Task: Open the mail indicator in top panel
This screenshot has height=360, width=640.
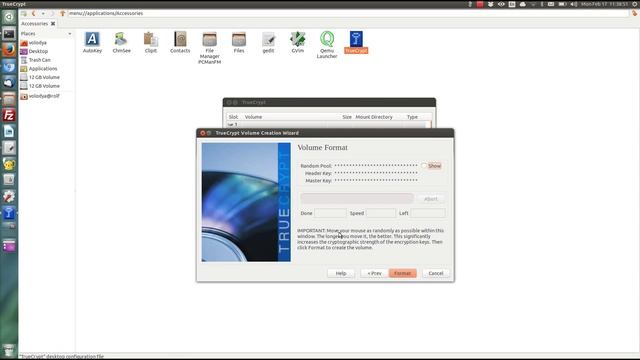Action: (x=551, y=4)
